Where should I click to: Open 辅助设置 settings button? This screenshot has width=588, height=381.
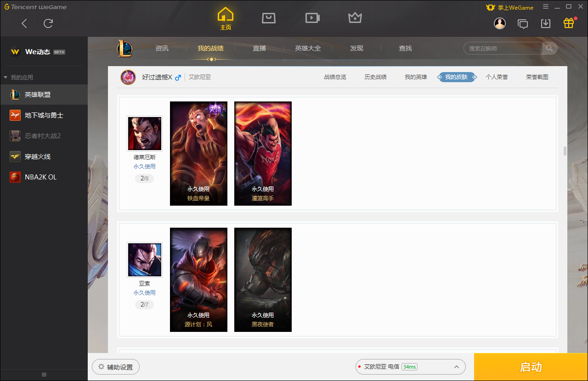[116, 367]
